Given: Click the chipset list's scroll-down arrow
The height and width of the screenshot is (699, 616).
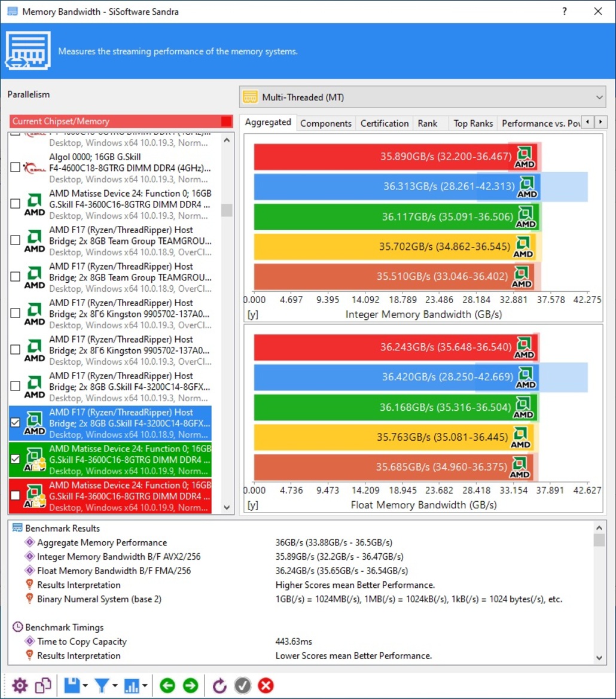Looking at the screenshot, I should [227, 508].
